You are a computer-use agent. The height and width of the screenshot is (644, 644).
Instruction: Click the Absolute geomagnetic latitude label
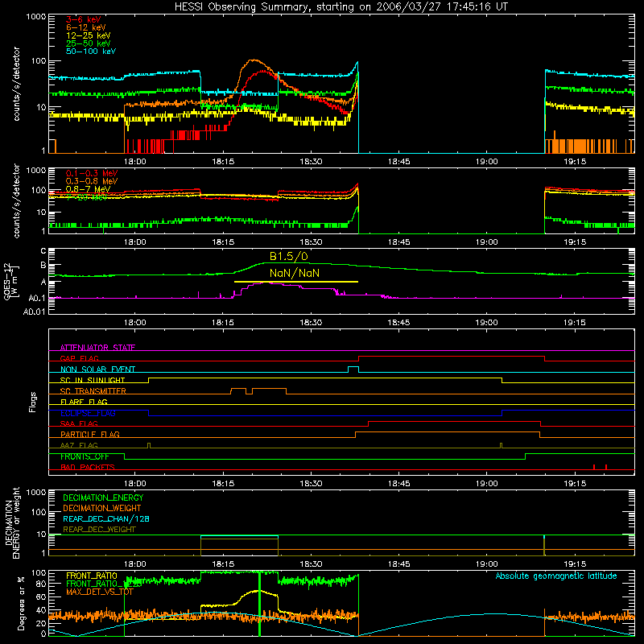556,576
